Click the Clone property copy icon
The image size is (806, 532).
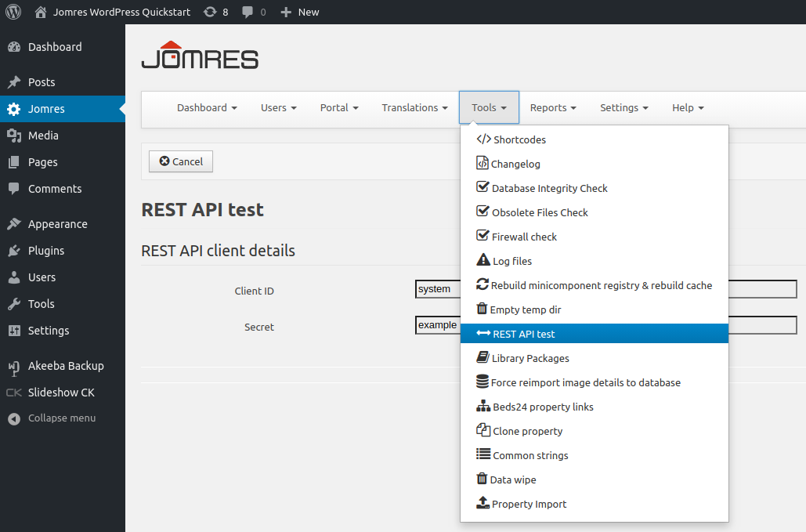point(483,429)
